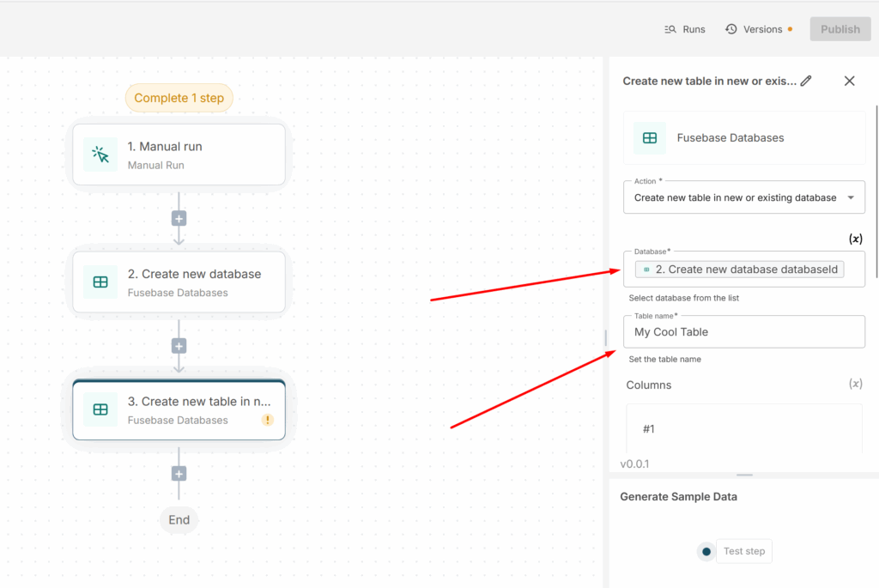Click the pencil icon to rename step

point(806,81)
